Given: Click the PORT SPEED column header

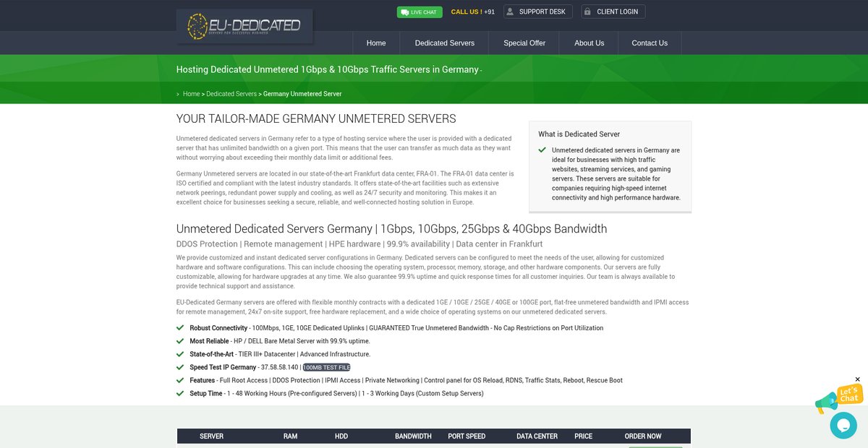Looking at the screenshot, I should coord(467,436).
